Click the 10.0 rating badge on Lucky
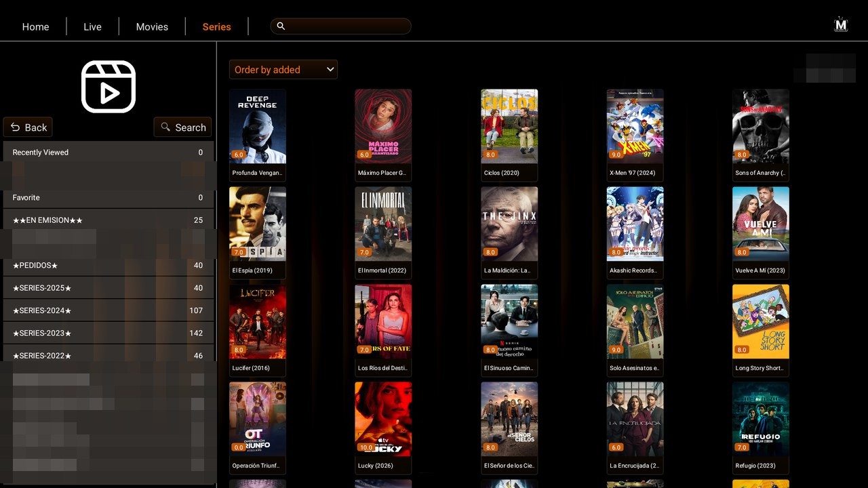 click(366, 447)
